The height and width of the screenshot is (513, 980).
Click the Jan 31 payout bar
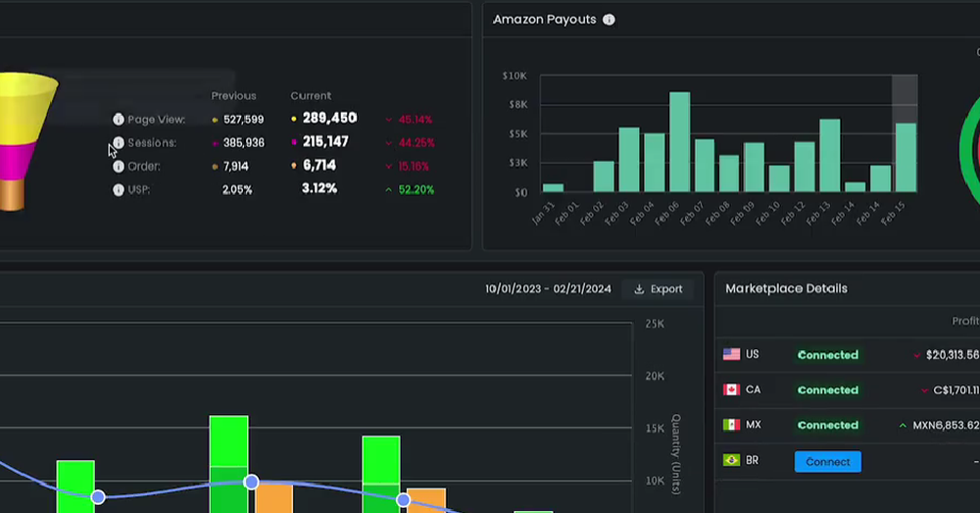(553, 187)
